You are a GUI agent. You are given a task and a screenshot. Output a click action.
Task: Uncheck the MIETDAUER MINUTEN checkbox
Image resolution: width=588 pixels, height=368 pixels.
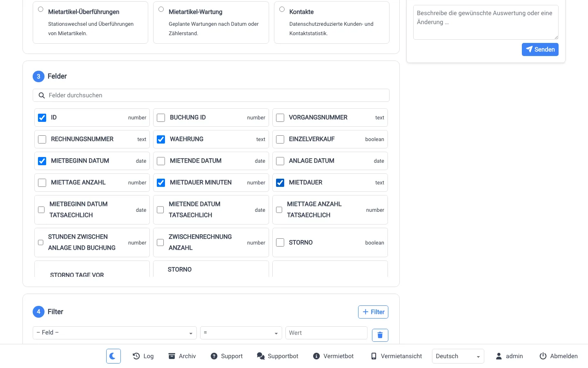[161, 183]
